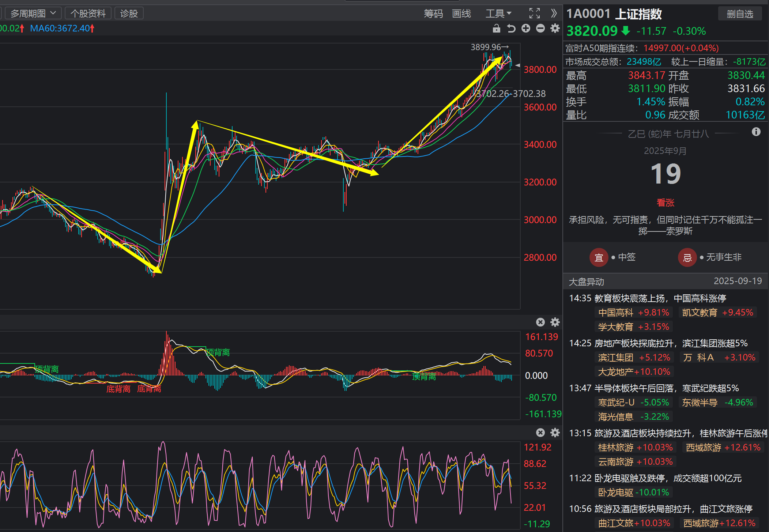Click the info icon beside lunar date

point(756,132)
